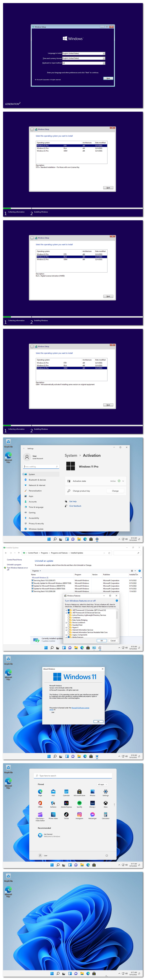
Task: Go to Windows Update in the Settings sidebar
Action: pos(36,529)
